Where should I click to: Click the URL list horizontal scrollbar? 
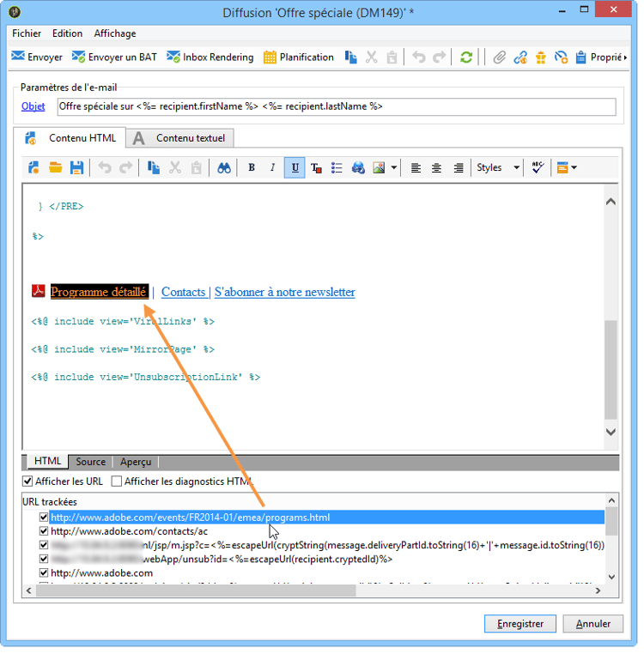[x=196, y=590]
